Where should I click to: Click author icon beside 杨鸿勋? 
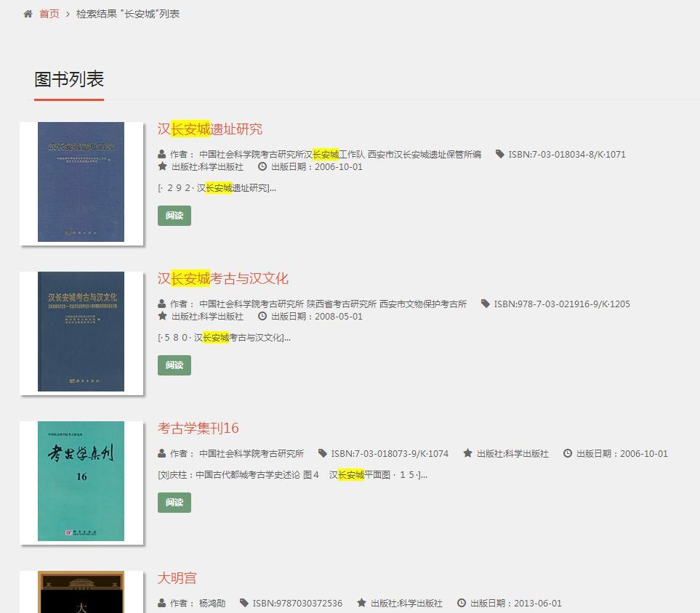(161, 603)
